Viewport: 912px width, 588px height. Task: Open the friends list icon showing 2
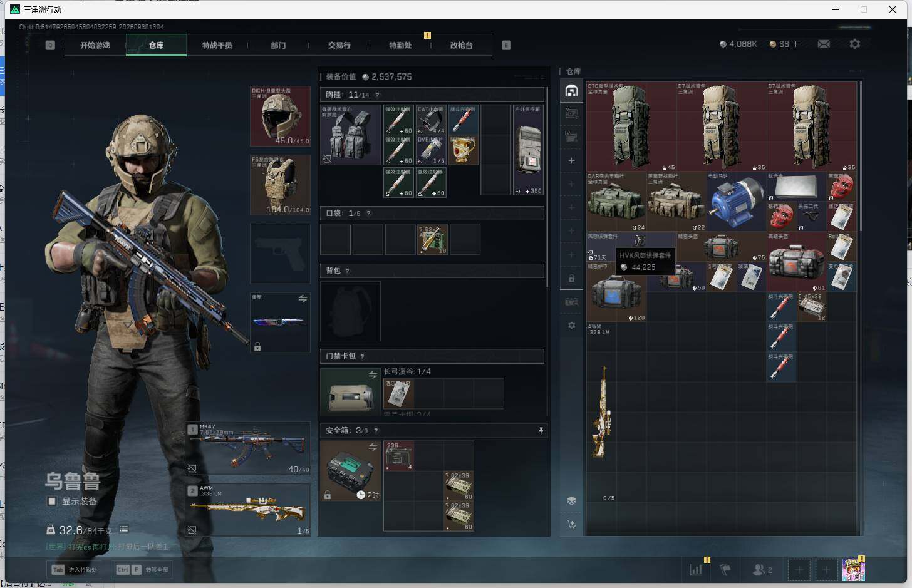coord(762,570)
